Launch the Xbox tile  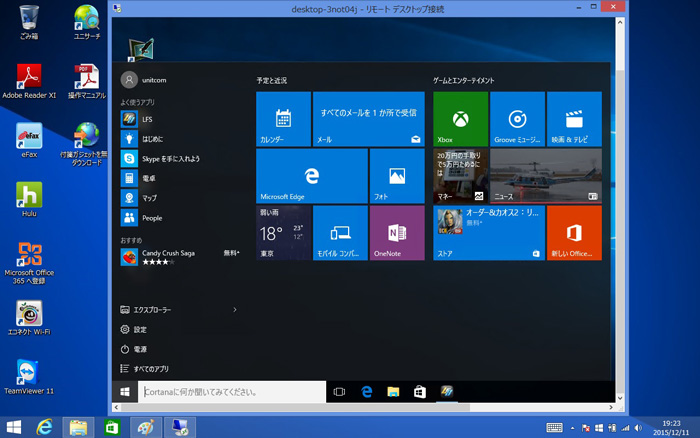460,119
